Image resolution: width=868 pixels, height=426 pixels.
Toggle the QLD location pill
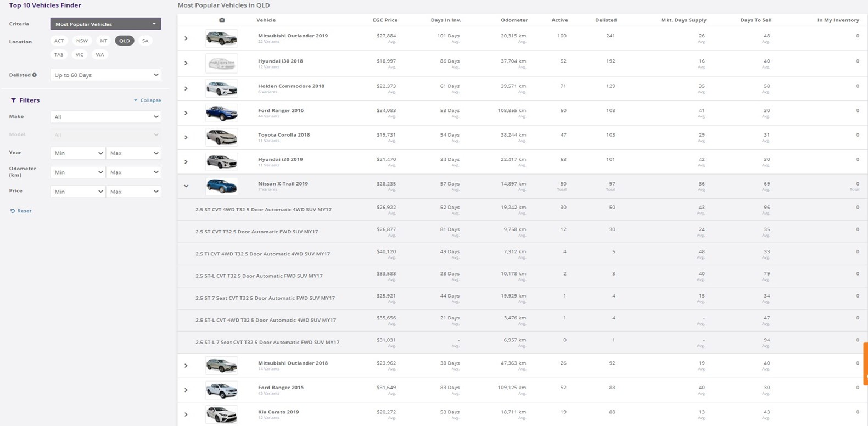125,41
